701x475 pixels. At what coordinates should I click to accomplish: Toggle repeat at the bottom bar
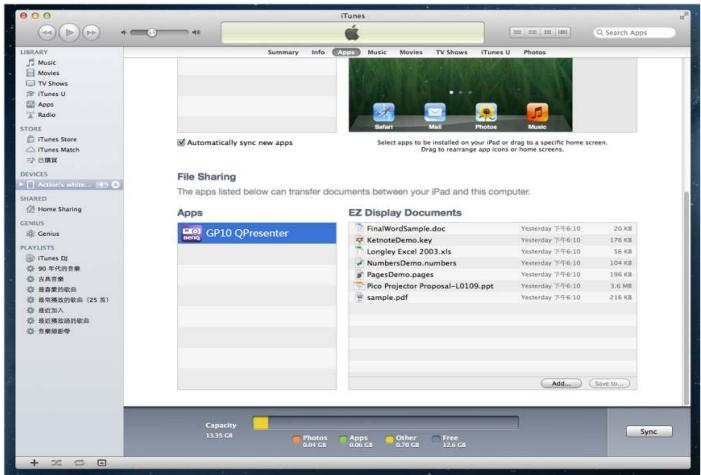click(x=79, y=463)
